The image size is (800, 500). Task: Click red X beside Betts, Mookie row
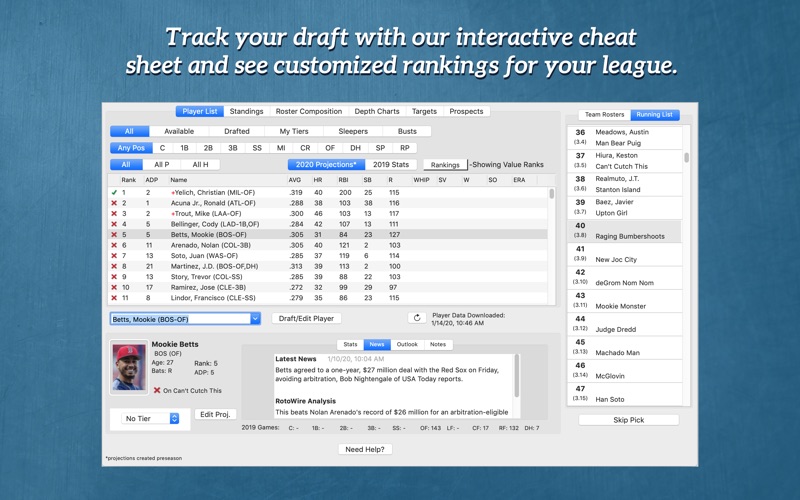click(114, 235)
